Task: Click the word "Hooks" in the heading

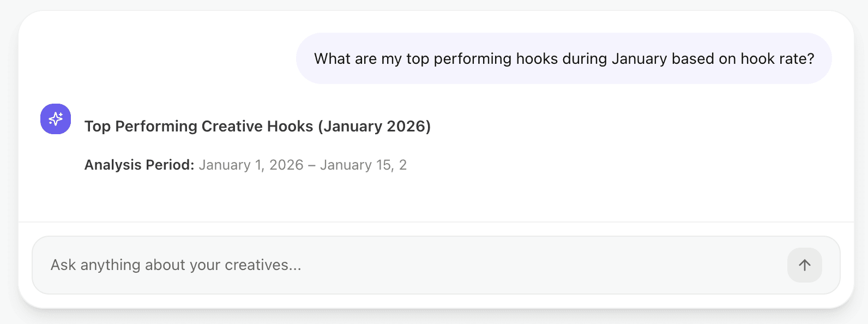Action: pyautogui.click(x=290, y=127)
